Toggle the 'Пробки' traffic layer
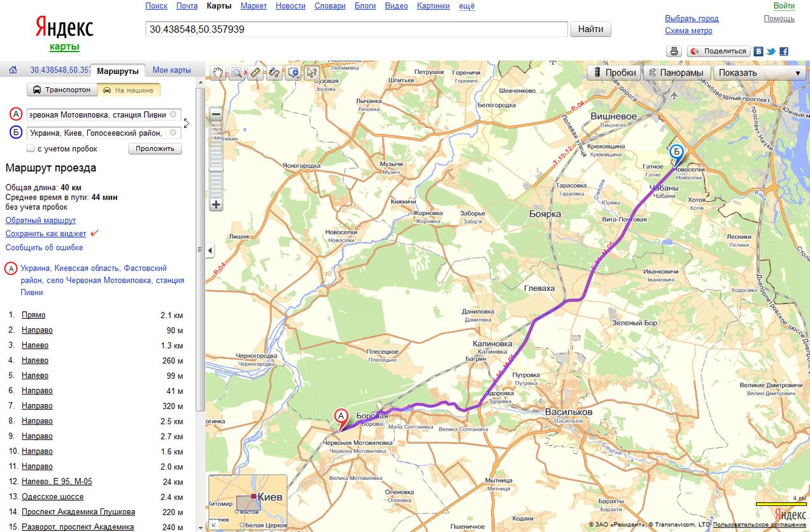 point(614,73)
